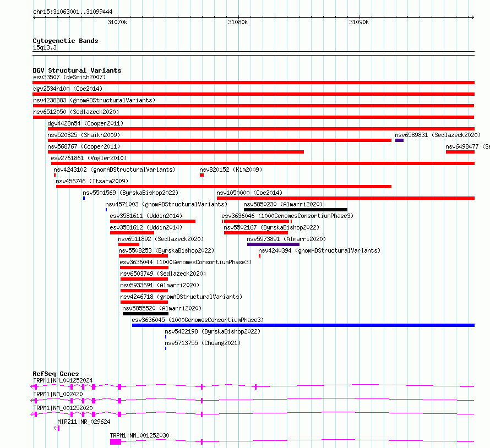
Task: Select the chr15:31063001..31099444 coordinates text
Action: click(x=73, y=12)
